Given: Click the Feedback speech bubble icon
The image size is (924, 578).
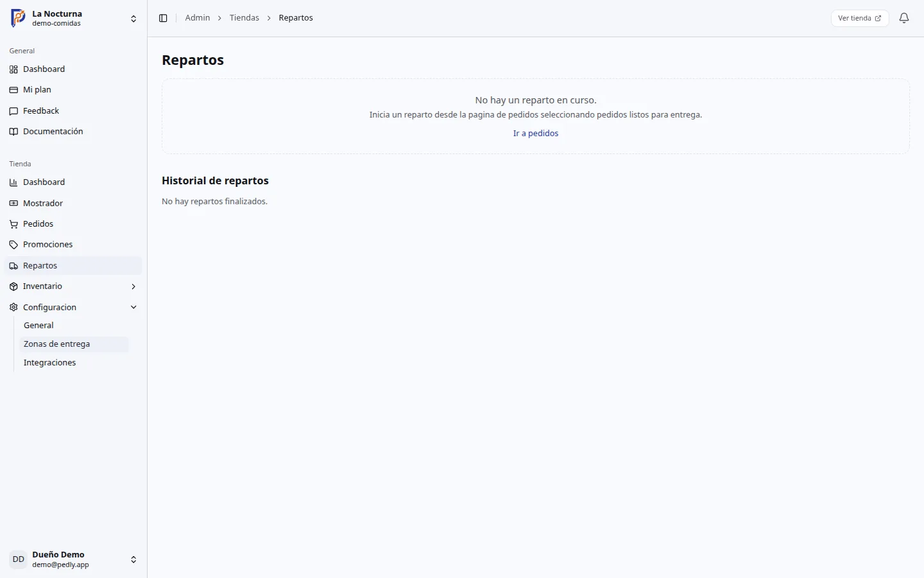Looking at the screenshot, I should (x=13, y=111).
